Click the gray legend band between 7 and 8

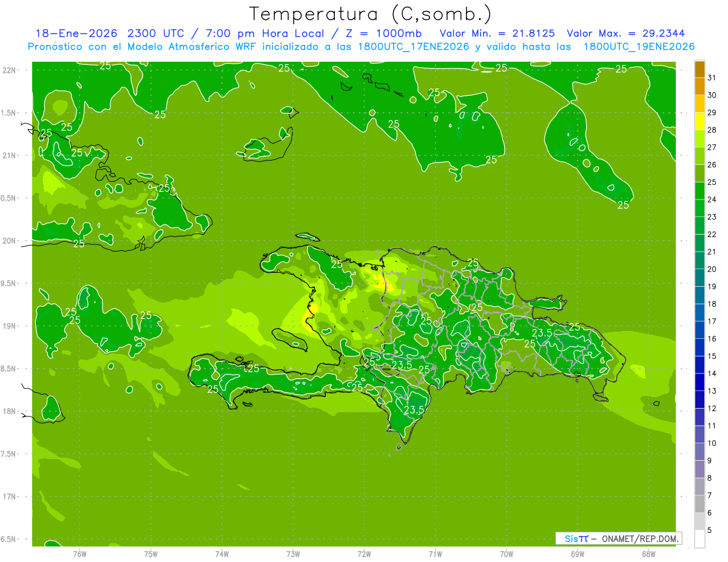point(699,486)
